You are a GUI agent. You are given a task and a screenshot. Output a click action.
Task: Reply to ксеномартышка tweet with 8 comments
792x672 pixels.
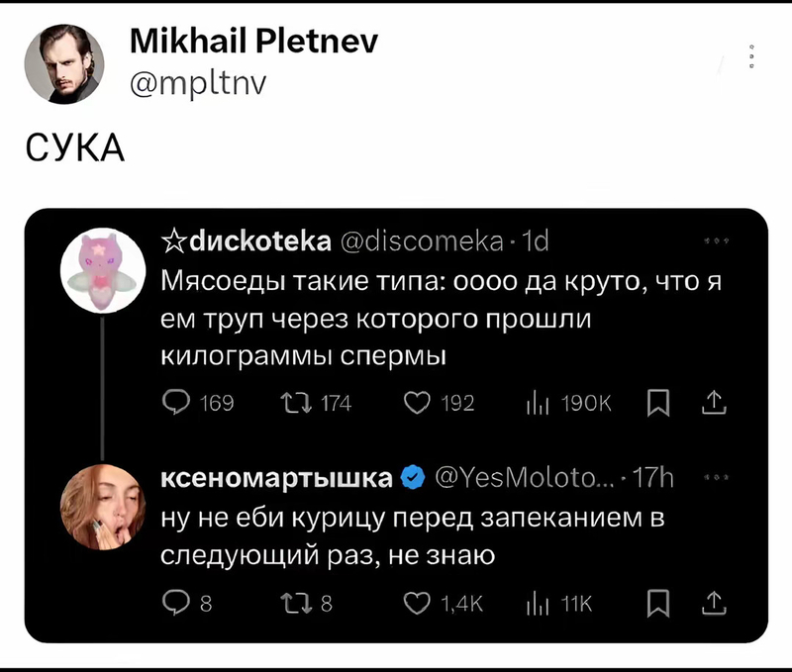point(176,603)
